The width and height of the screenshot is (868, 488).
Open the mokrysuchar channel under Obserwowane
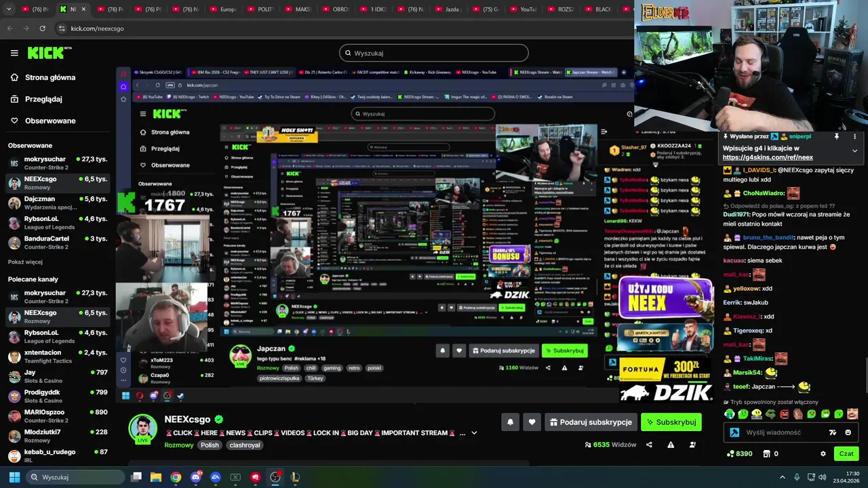tap(57, 163)
